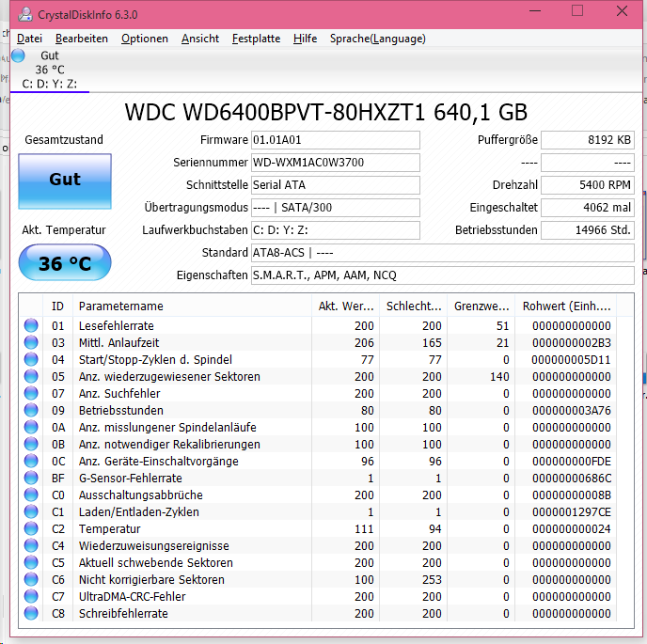Click the 36 °C temperature button
The image size is (647, 644).
point(65,263)
